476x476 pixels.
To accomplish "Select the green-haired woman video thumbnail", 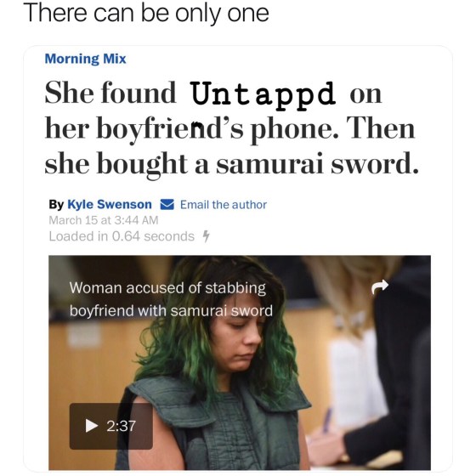I will pyautogui.click(x=240, y=363).
